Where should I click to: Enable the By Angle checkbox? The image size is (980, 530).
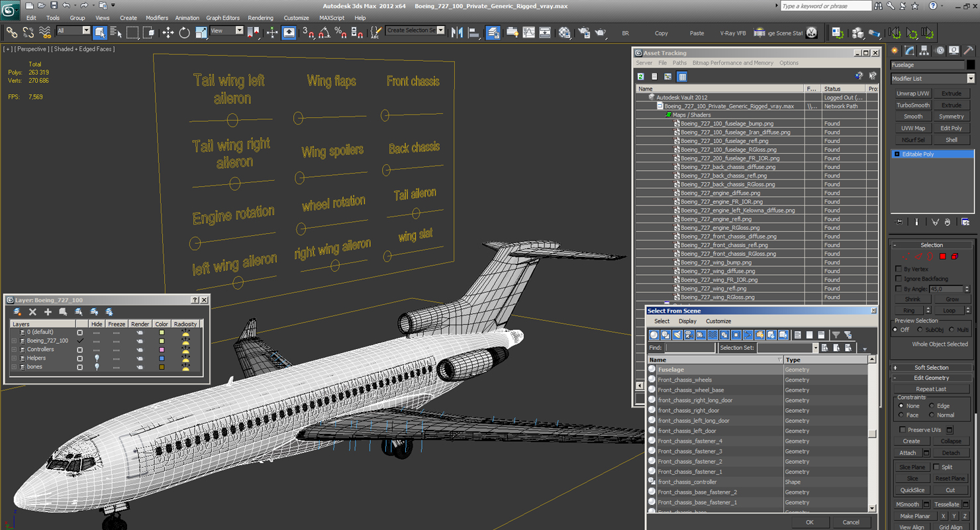[899, 289]
